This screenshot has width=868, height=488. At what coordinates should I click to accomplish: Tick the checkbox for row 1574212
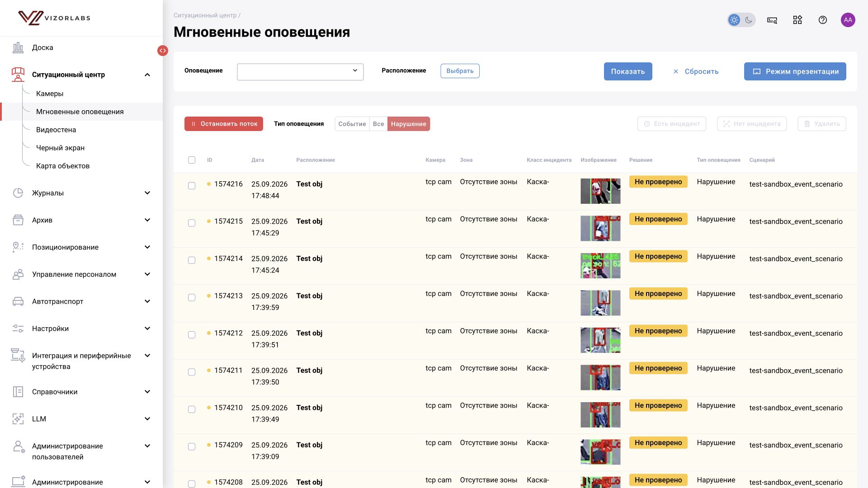click(192, 335)
